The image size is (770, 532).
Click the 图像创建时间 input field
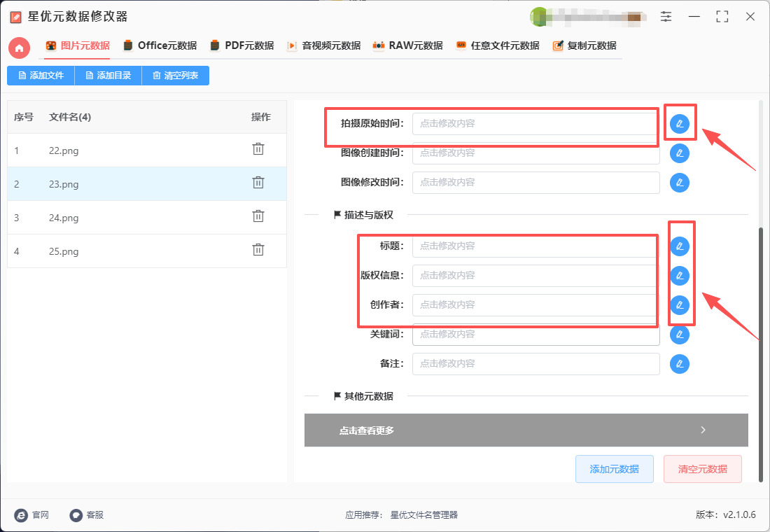point(535,153)
